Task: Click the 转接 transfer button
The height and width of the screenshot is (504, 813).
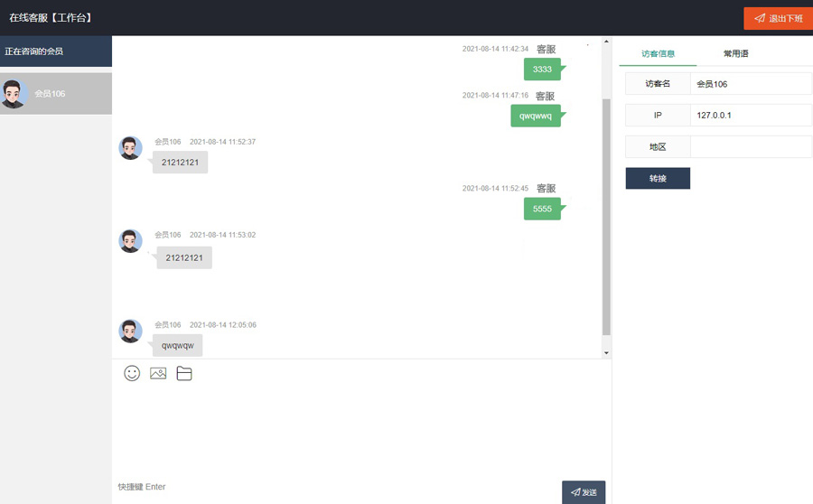Action: (x=658, y=179)
